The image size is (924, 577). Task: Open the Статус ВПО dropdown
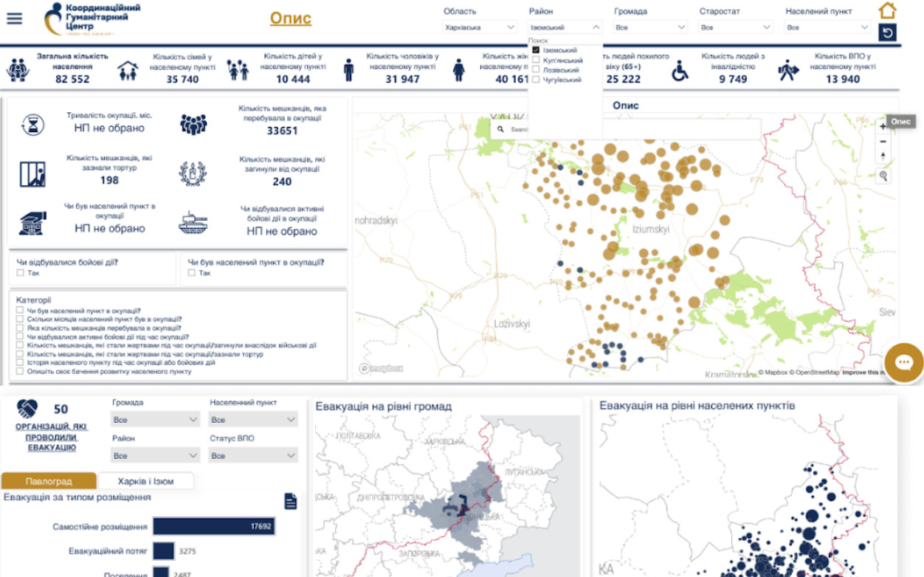click(x=253, y=456)
